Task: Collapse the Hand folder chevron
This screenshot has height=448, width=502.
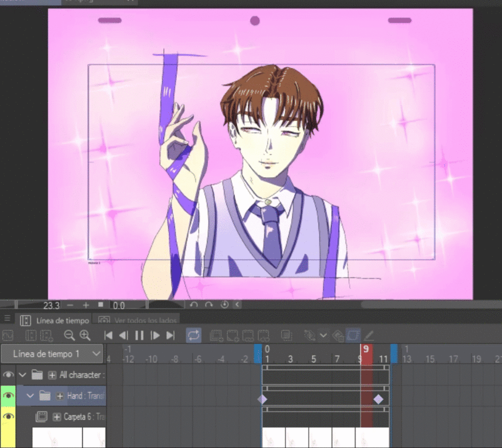Action: tap(30, 396)
